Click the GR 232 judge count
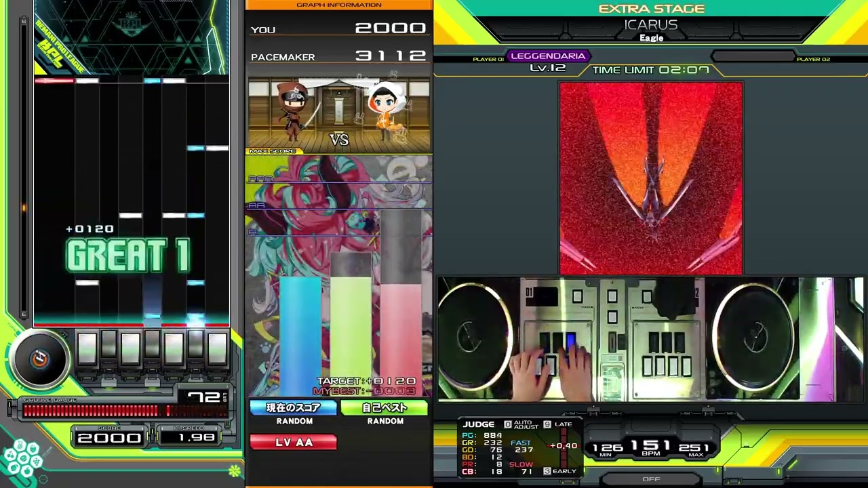 [x=482, y=443]
